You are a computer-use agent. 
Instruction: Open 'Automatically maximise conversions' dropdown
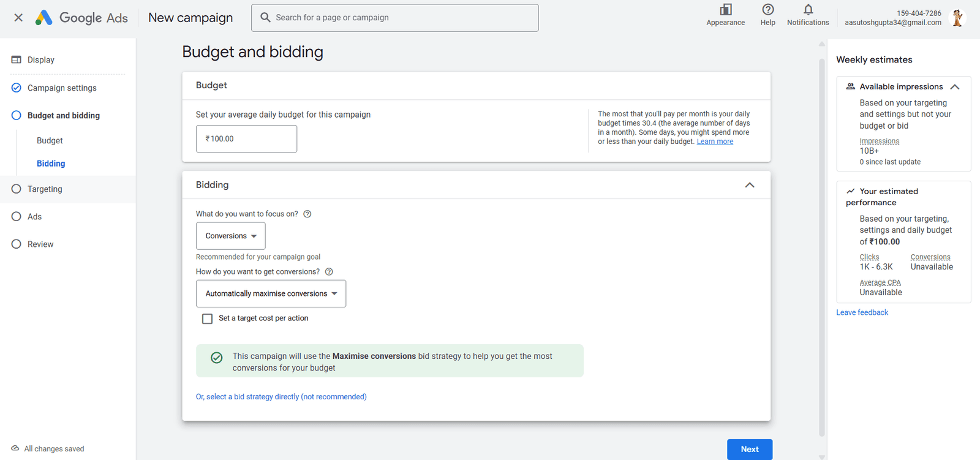[271, 294]
